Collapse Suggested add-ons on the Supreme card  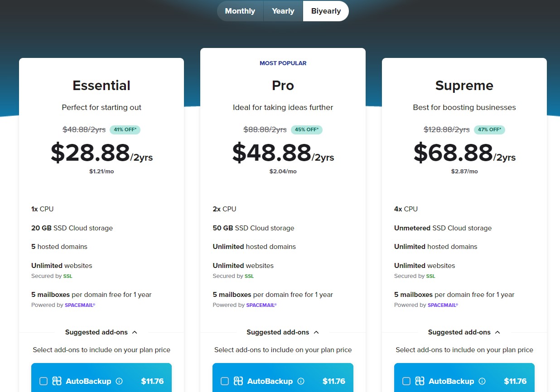(464, 332)
